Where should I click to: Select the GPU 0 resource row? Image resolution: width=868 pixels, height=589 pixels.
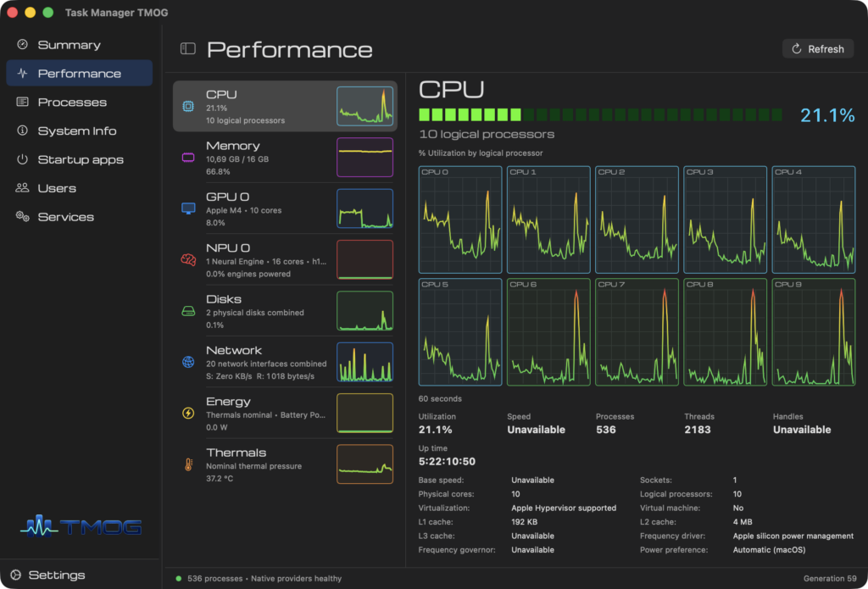[285, 208]
